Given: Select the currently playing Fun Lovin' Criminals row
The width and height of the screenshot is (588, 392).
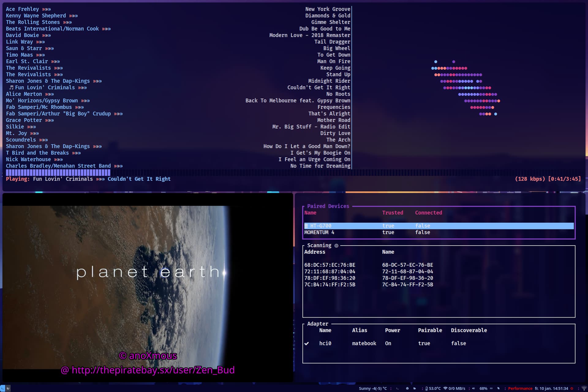Looking at the screenshot, I should [179, 88].
